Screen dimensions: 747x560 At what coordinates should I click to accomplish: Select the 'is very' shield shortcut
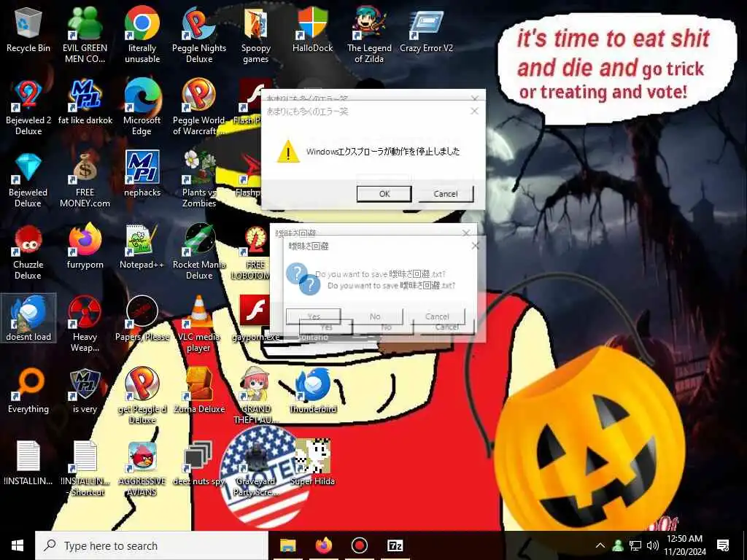point(85,392)
